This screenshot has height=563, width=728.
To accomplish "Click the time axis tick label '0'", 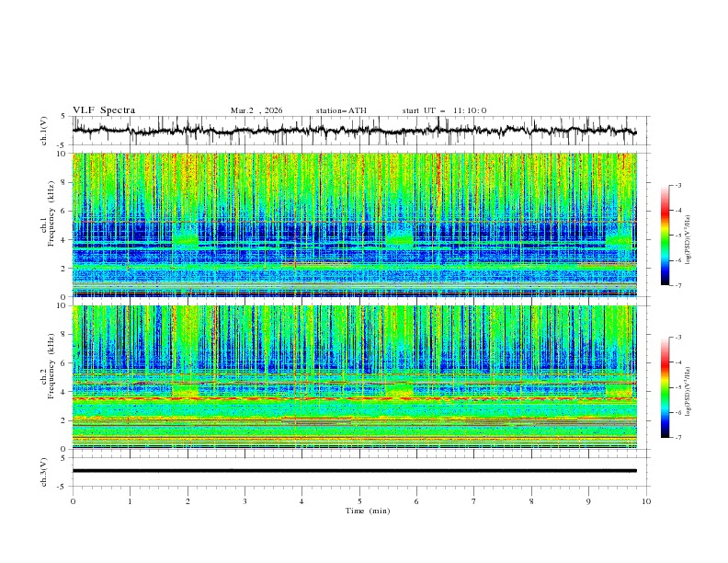I will [x=73, y=501].
